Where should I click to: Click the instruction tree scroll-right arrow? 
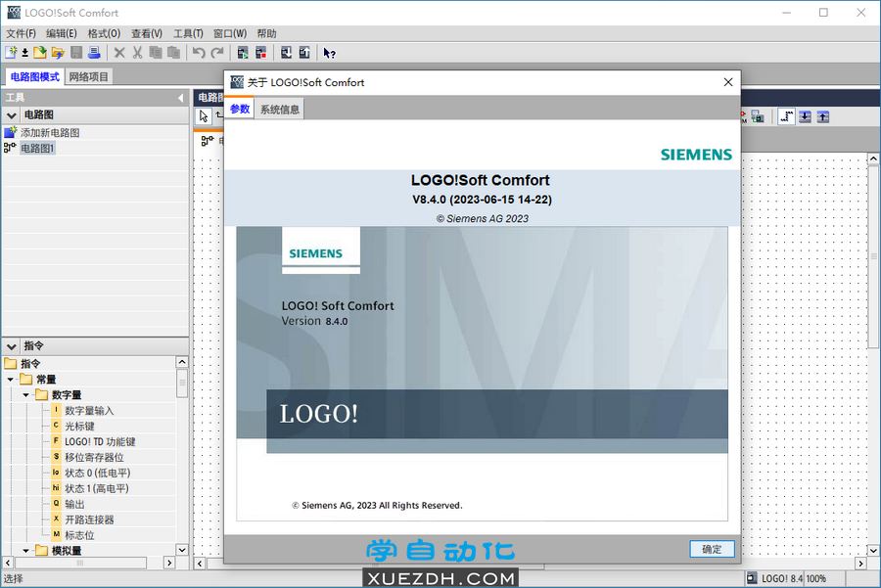point(169,563)
